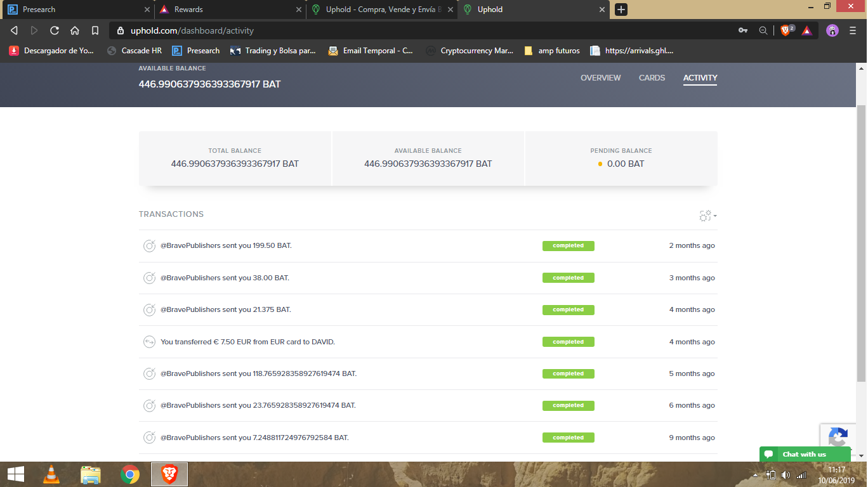The image size is (868, 487).
Task: Open the Chat with us widget
Action: 805,454
